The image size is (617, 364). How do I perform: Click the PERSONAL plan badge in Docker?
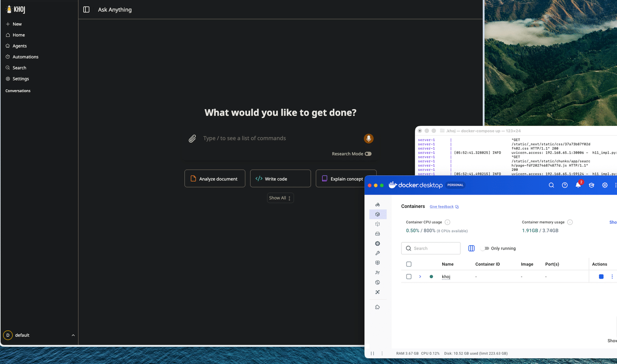(455, 185)
